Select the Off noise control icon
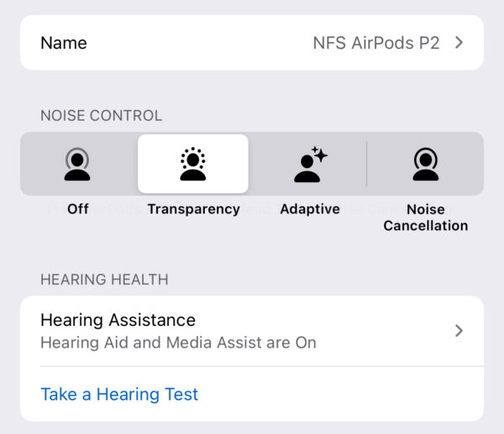This screenshot has width=504, height=434. [x=78, y=165]
